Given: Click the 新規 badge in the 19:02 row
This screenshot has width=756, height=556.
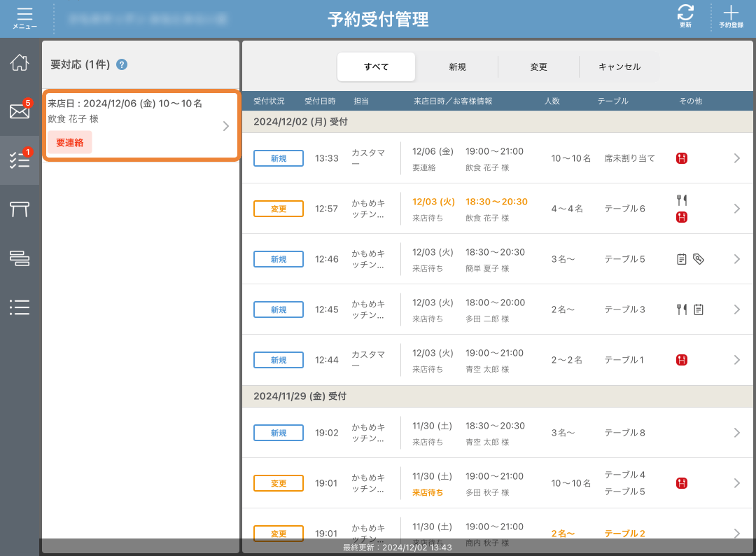Looking at the screenshot, I should (x=279, y=433).
